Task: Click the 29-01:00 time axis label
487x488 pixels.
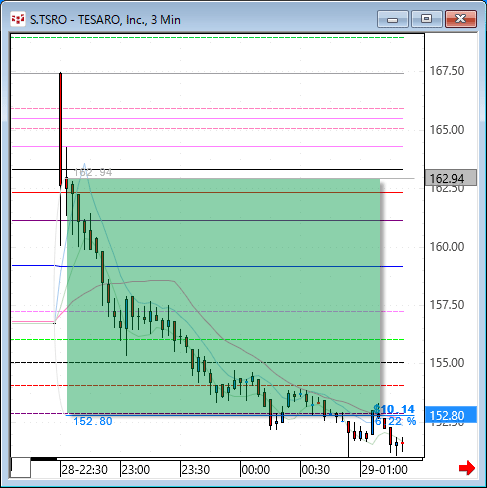Action: (384, 470)
